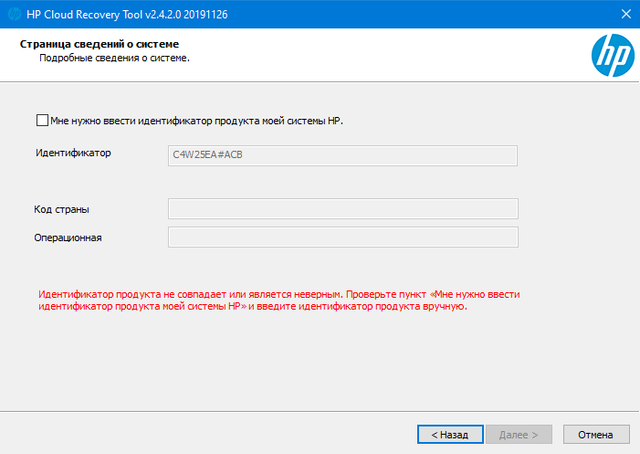Click the Идентификатор field with C4W25EA#ACB
Image resolution: width=640 pixels, height=454 pixels.
pos(342,155)
